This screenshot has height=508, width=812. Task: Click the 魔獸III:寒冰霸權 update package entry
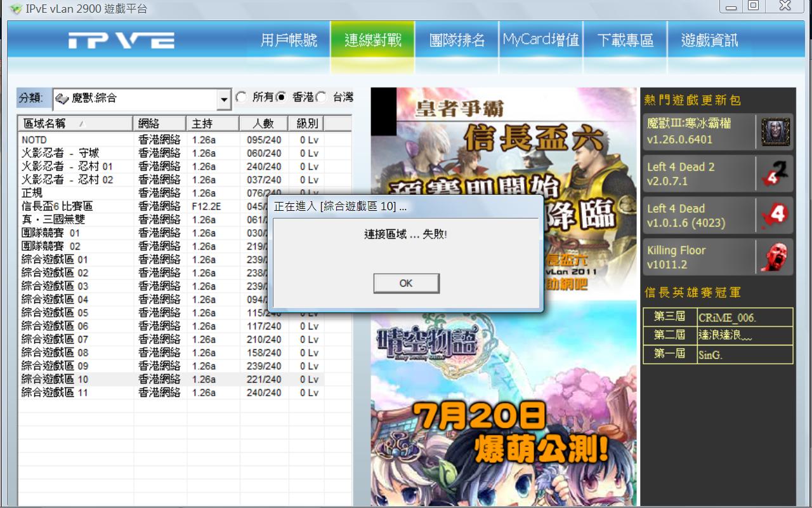tap(718, 132)
